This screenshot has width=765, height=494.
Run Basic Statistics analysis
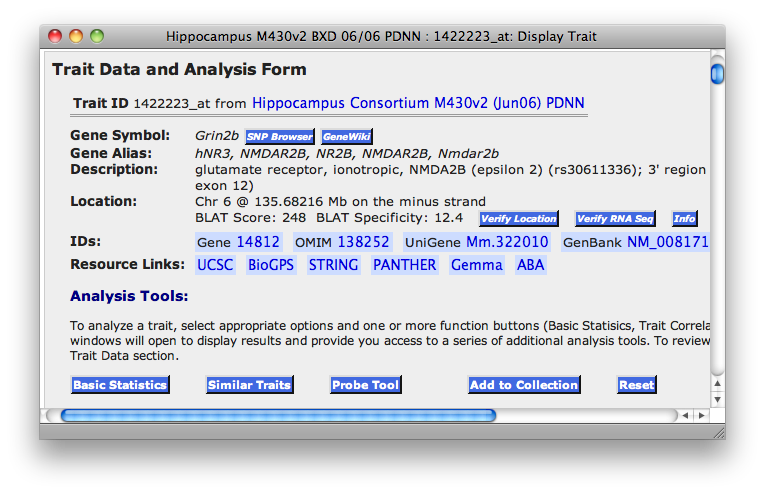(120, 385)
